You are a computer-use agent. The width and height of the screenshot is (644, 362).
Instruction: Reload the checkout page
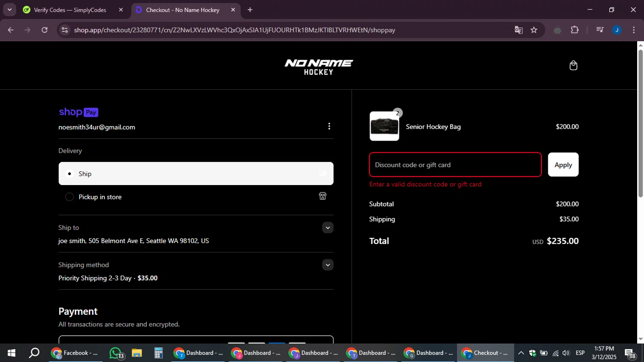pyautogui.click(x=45, y=30)
